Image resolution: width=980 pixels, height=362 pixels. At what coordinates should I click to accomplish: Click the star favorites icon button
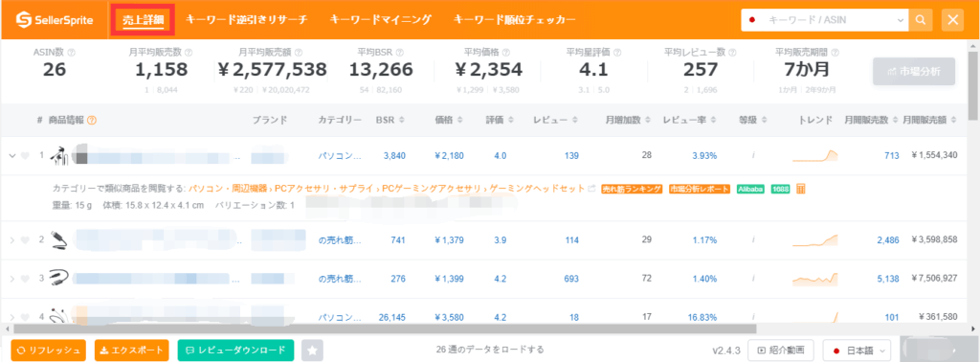[312, 351]
